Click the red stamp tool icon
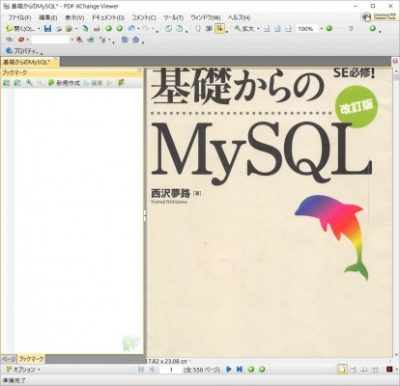Image resolution: width=400 pixels, height=386 pixels. coord(21,40)
